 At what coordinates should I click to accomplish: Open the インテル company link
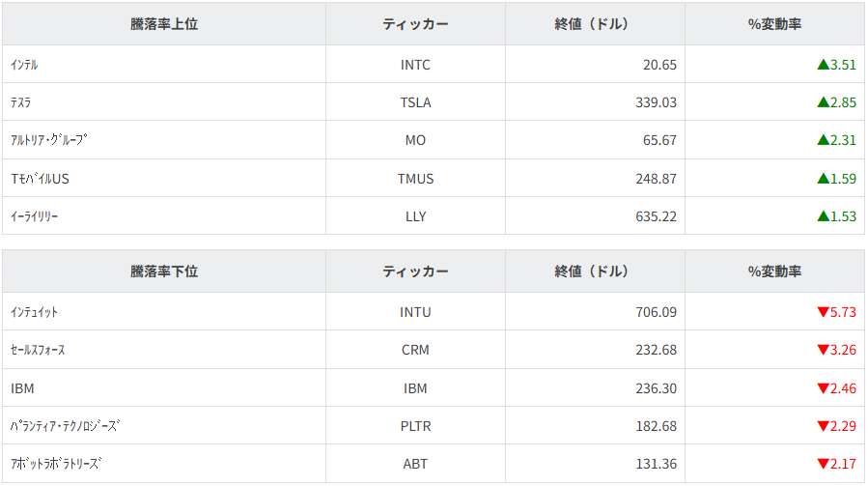(24, 65)
